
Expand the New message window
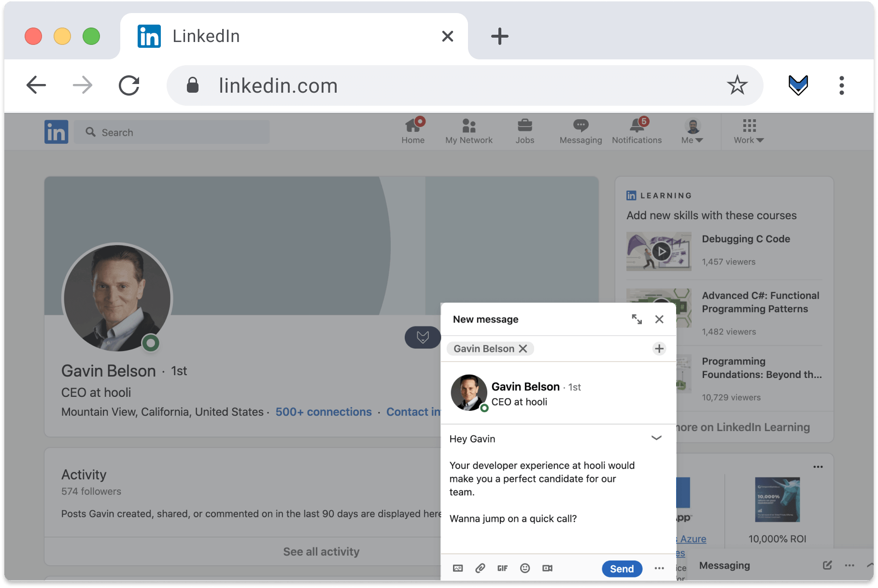click(637, 319)
